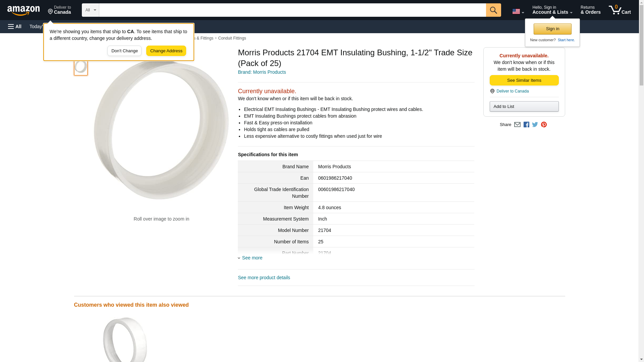Share on Twitter
Screen dimensions: 644x362
point(535,125)
